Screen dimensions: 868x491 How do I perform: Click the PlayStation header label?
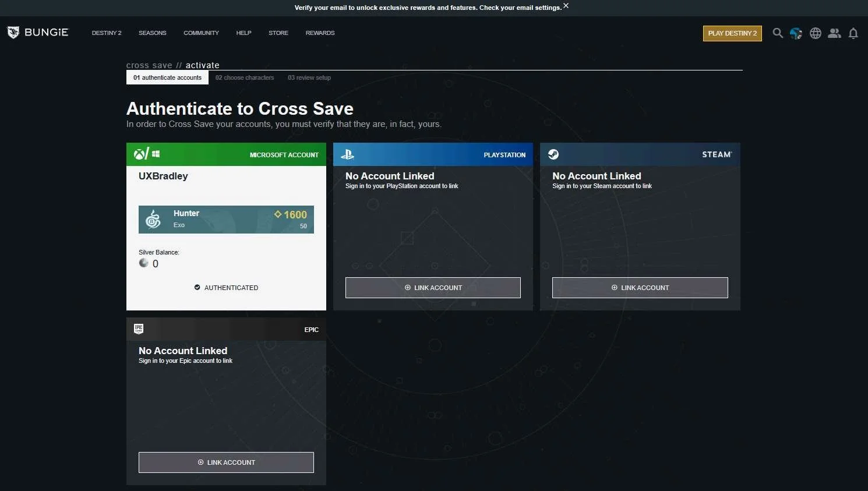(x=504, y=155)
